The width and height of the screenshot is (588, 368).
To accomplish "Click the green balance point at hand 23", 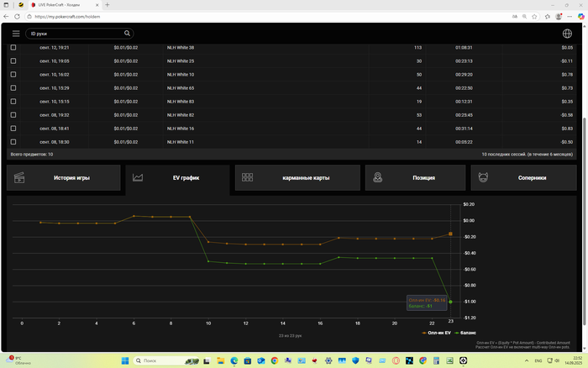I will pos(450,302).
